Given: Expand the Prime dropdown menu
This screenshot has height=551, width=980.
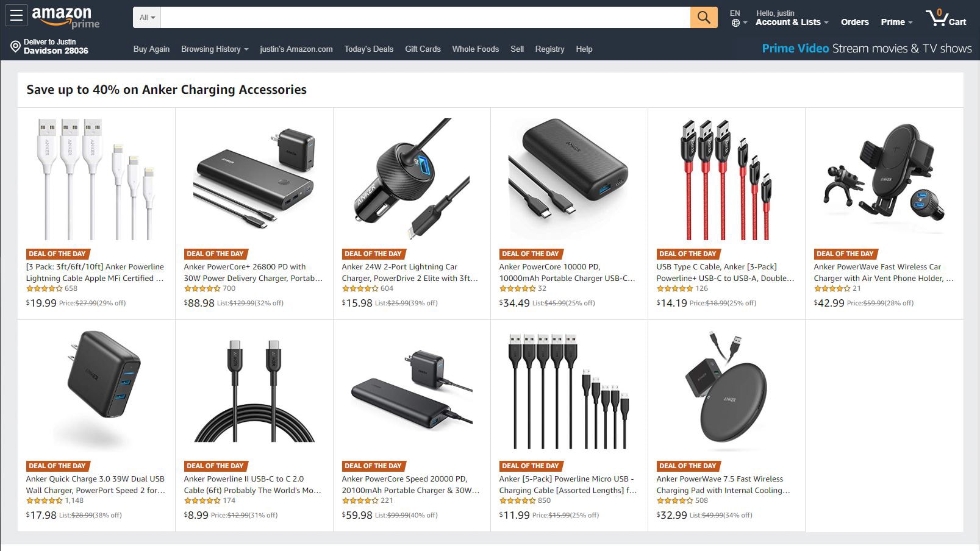Looking at the screenshot, I should [896, 22].
